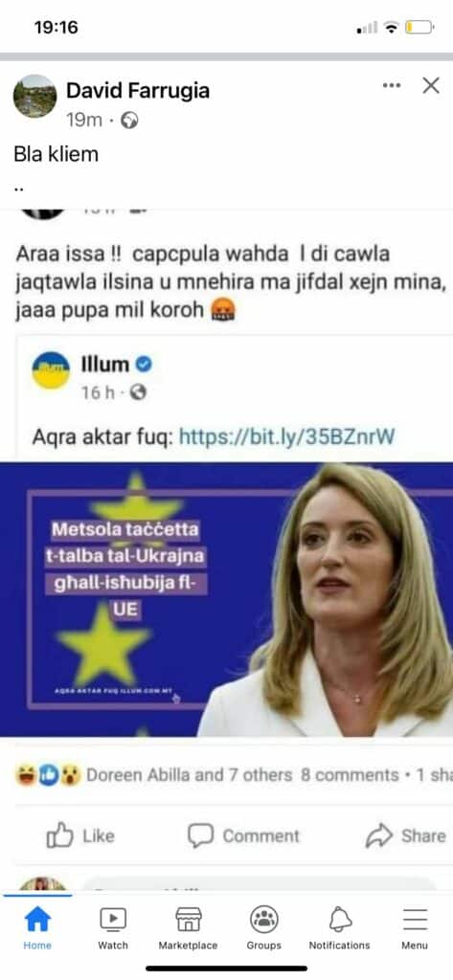The image size is (453, 980).
Task: Open the bit.ly/35BZnrW link
Action: (x=287, y=435)
